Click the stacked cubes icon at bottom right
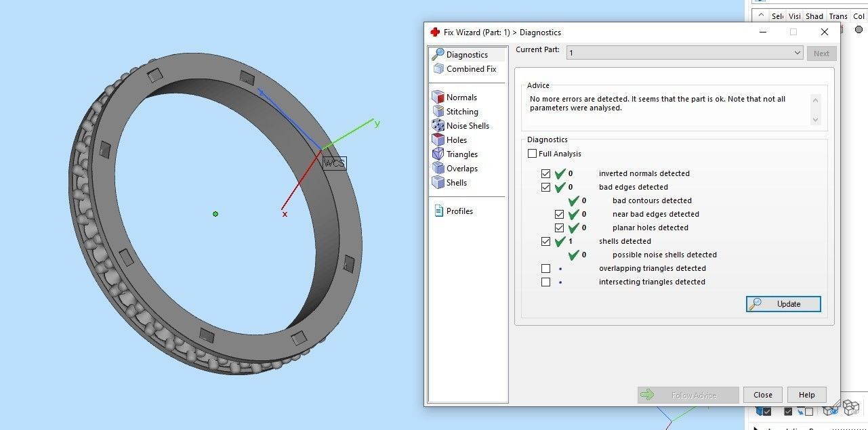 click(x=851, y=408)
